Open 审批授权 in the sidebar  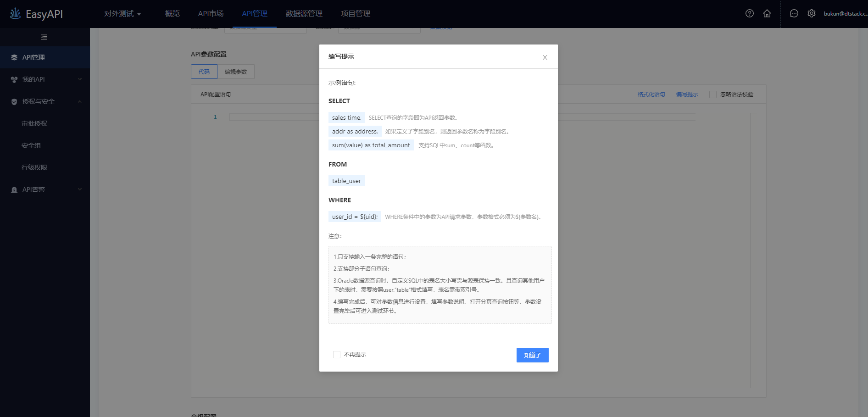(34, 123)
